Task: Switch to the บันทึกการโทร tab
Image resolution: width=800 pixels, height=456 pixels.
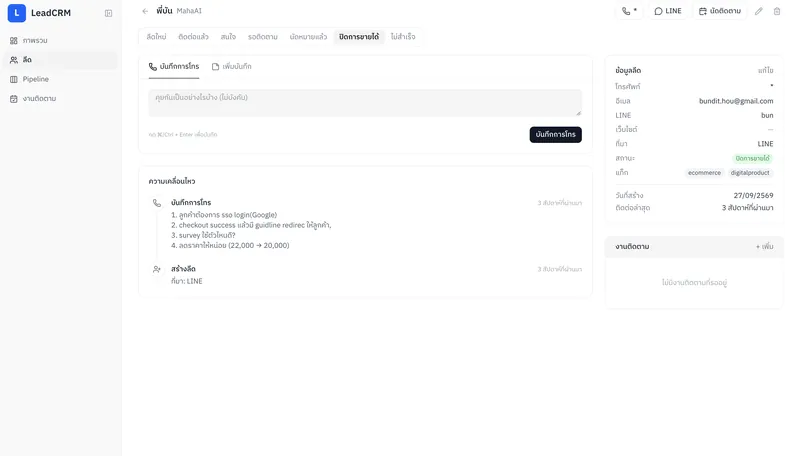Action: [174, 66]
